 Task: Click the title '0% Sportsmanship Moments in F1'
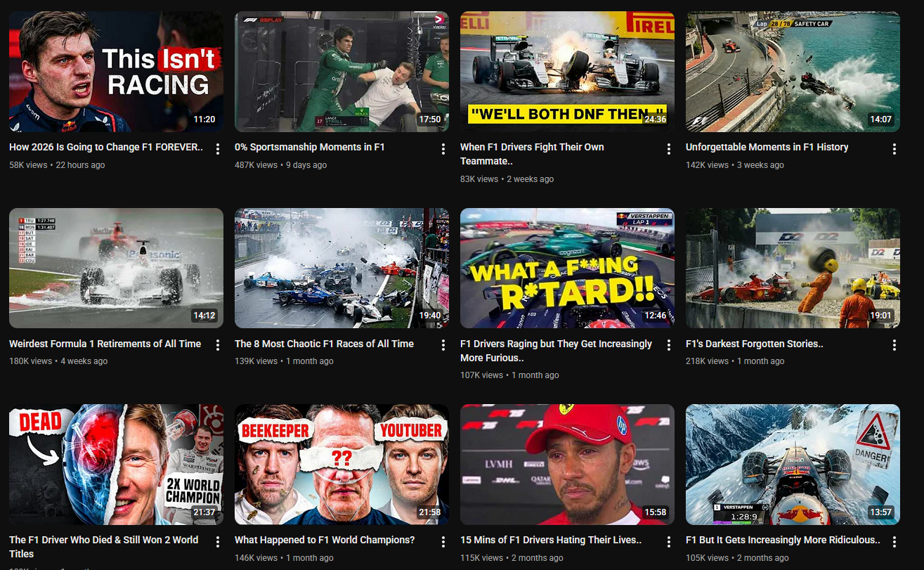coord(310,148)
